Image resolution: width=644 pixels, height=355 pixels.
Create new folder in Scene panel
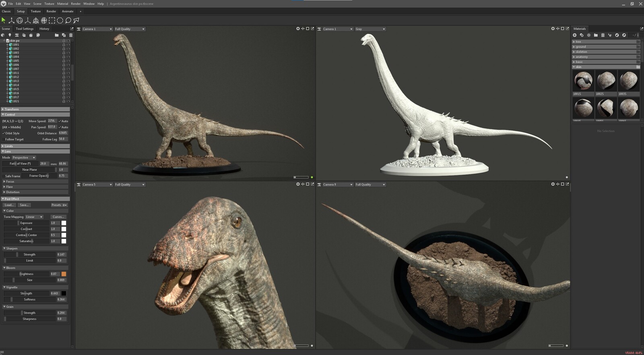point(57,35)
